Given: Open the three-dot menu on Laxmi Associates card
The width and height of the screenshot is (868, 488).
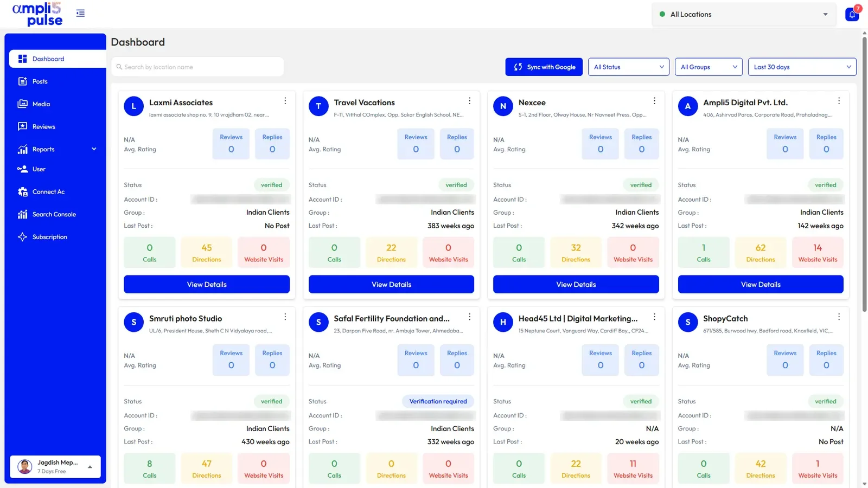Looking at the screenshot, I should click(x=285, y=101).
